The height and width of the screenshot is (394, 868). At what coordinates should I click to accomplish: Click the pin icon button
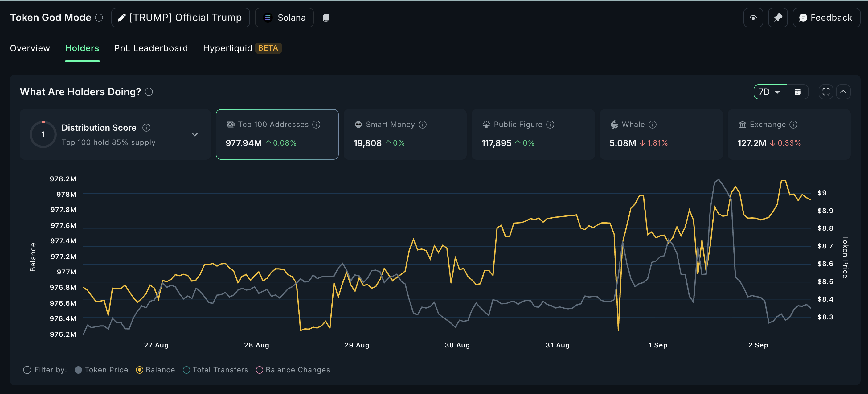point(778,18)
